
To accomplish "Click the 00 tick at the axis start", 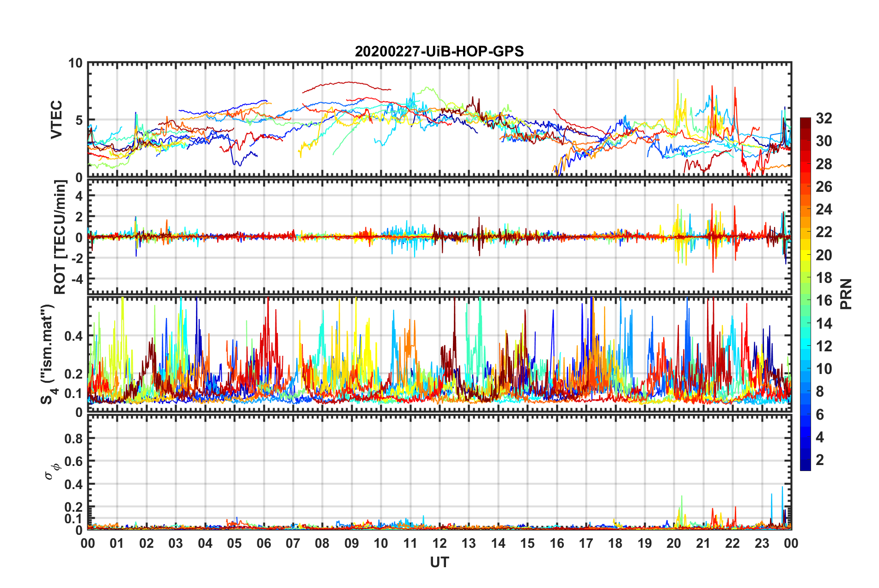I will [88, 543].
